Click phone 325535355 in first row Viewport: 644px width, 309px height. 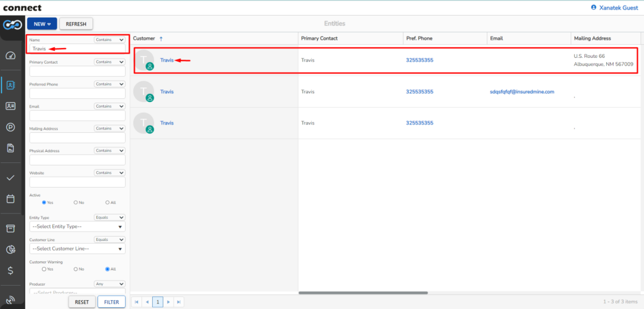(x=419, y=60)
